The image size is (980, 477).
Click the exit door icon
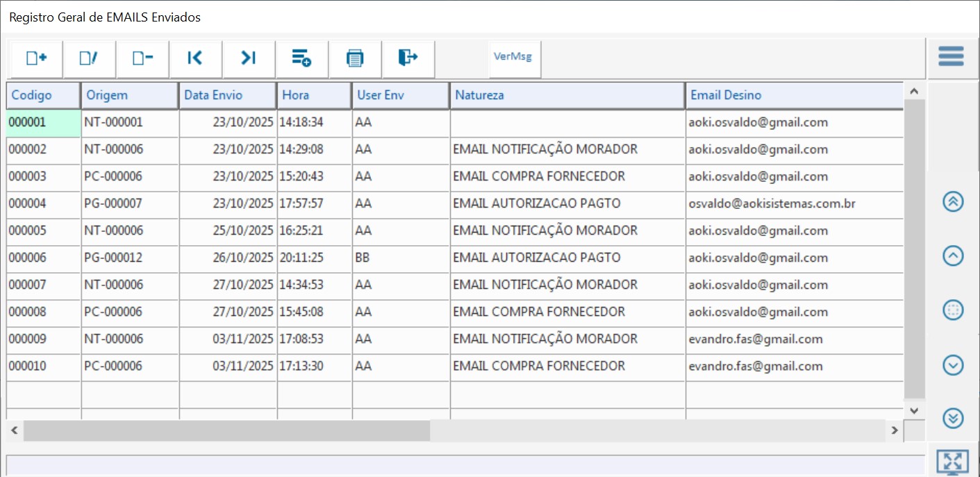[x=408, y=59]
